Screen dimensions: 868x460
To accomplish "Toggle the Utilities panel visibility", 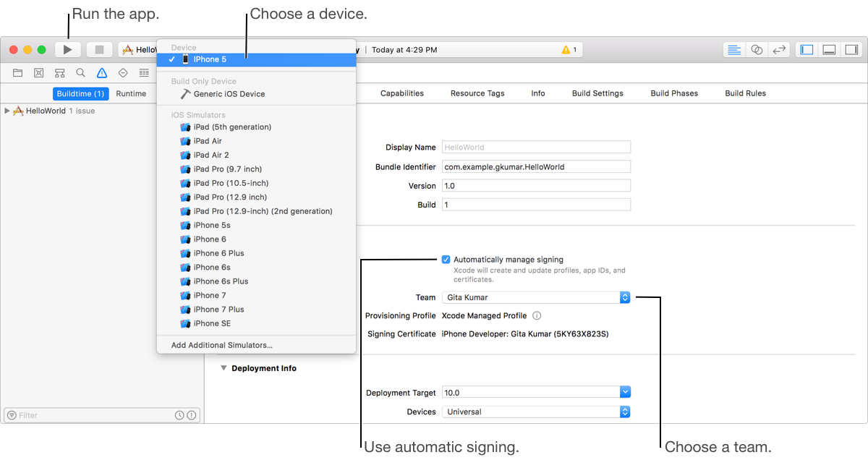I will [851, 50].
